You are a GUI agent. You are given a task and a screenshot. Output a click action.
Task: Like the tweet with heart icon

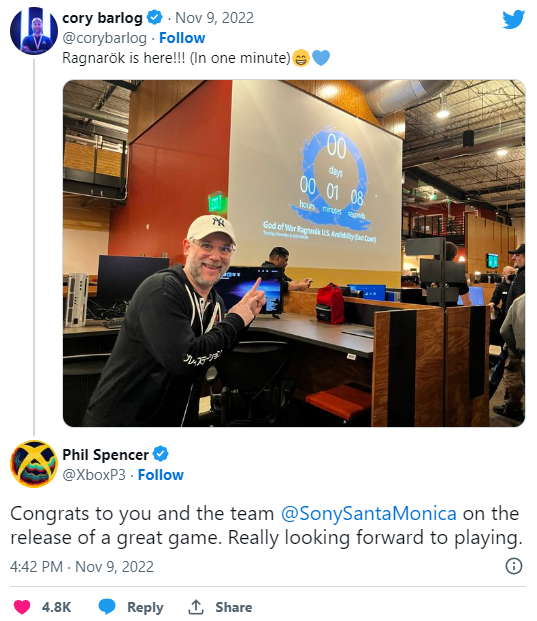[22, 607]
